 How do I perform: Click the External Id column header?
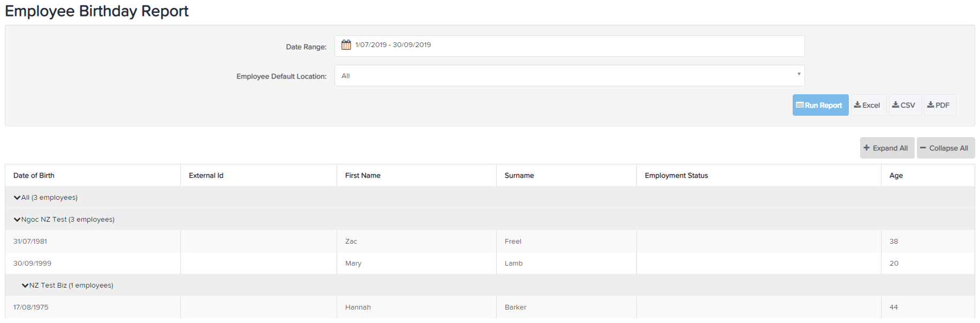(206, 175)
